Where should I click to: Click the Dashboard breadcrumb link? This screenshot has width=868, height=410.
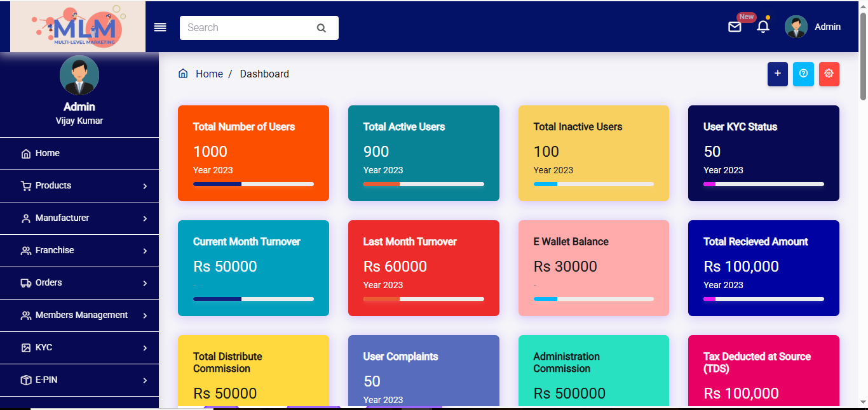coord(264,74)
